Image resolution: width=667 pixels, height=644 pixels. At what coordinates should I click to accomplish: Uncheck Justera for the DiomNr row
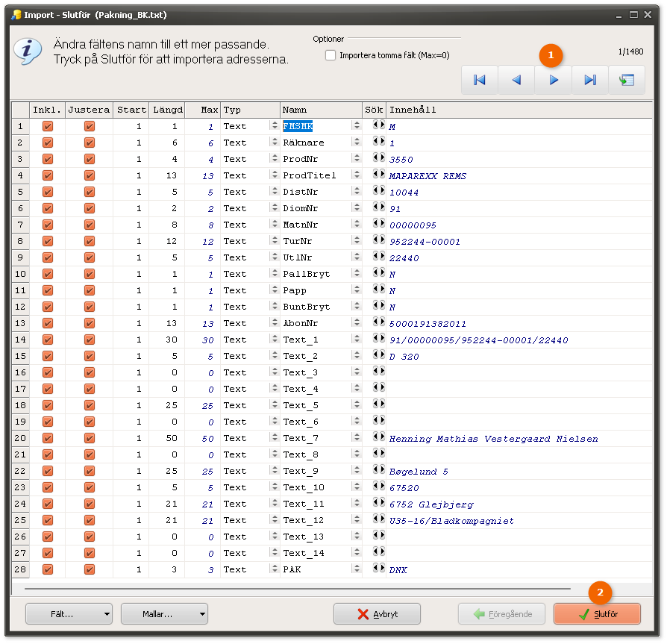click(x=90, y=208)
